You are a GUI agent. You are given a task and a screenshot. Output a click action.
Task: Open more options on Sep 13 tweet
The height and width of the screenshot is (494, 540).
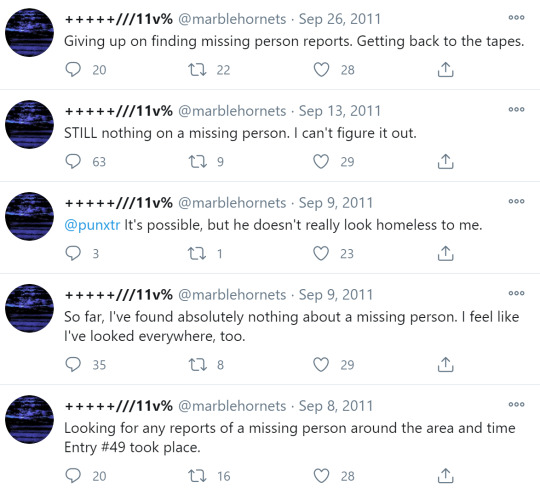click(x=516, y=110)
